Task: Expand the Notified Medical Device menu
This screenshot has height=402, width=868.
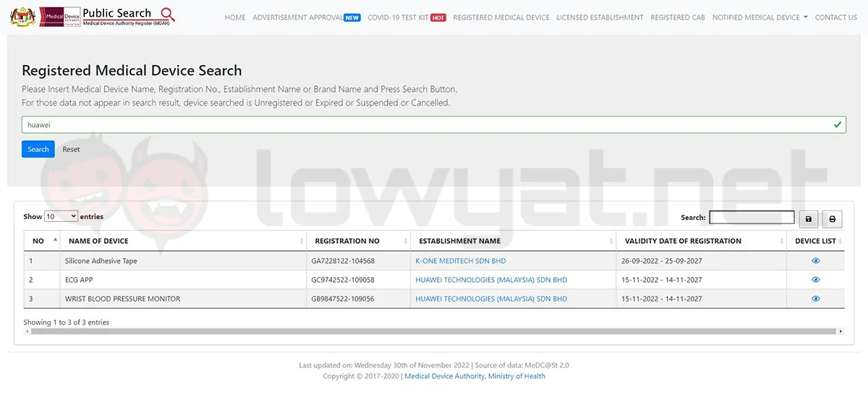Action: point(760,17)
